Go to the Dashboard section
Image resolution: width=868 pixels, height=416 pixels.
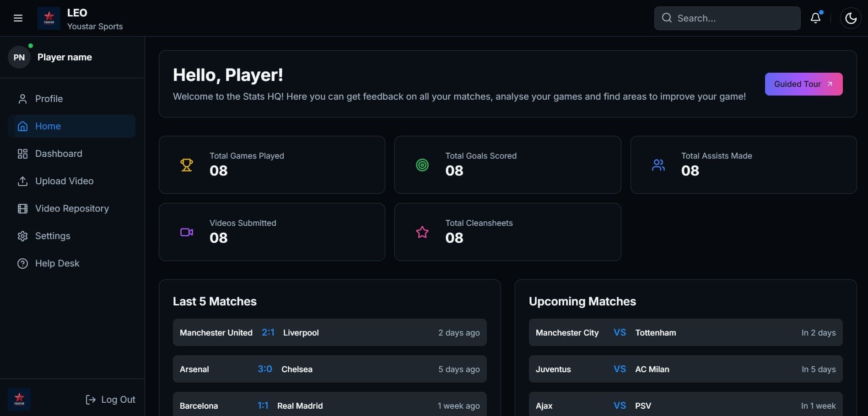click(x=59, y=154)
